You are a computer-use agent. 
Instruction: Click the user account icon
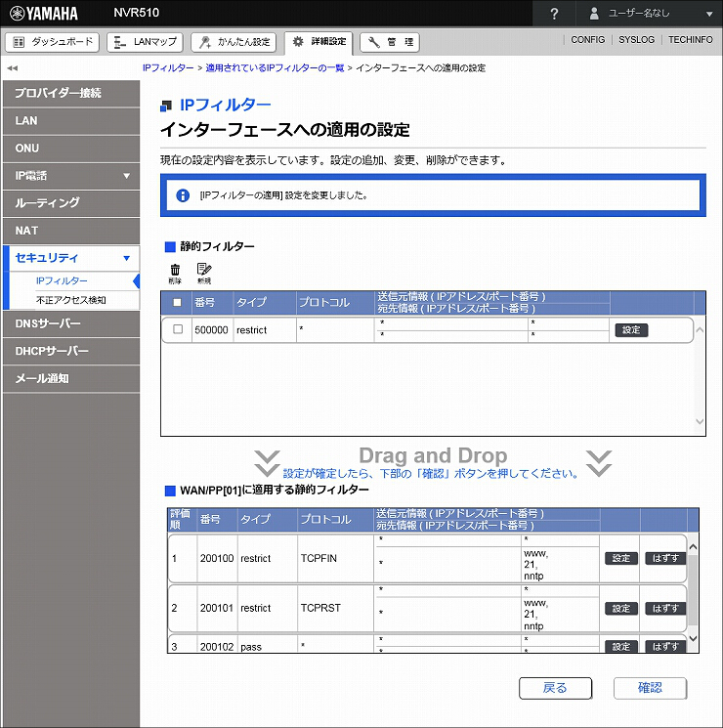tap(594, 14)
